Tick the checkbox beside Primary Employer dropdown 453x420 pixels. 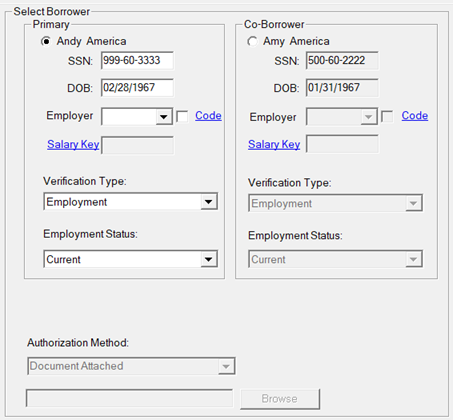click(x=182, y=116)
